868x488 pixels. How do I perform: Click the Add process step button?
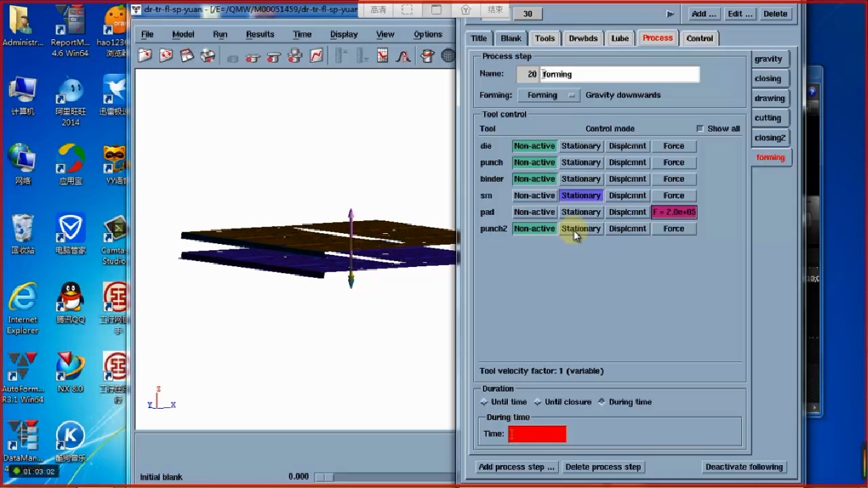coord(516,467)
